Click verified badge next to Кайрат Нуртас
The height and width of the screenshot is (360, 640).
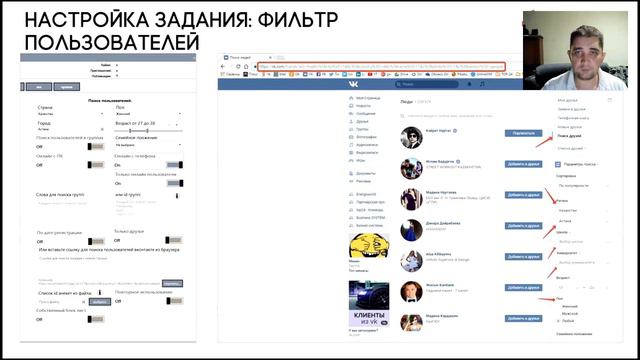pos(455,131)
